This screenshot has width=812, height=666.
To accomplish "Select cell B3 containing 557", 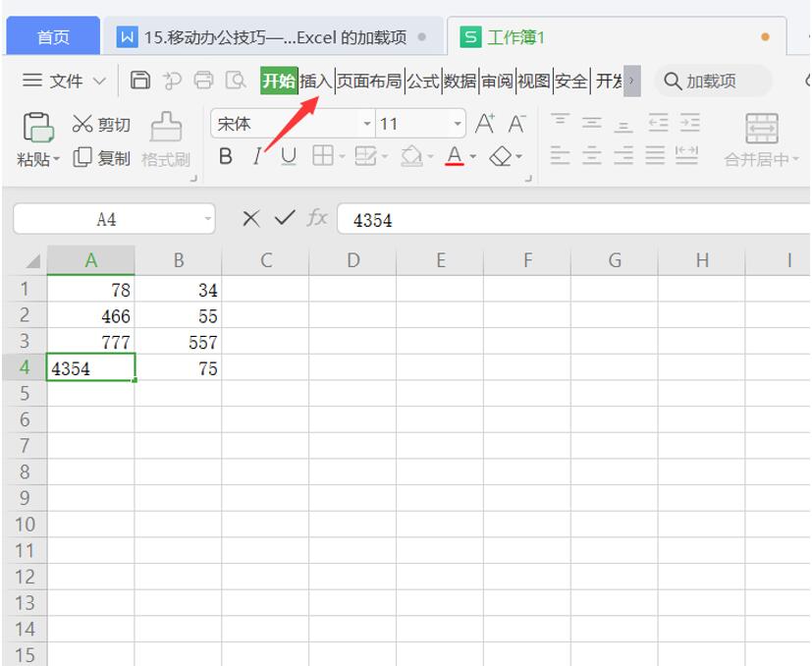I will point(178,342).
